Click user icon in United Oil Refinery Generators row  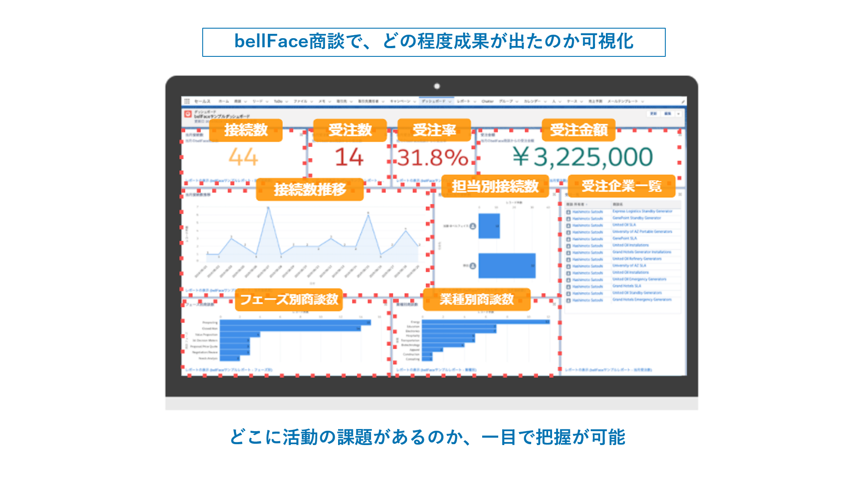[x=569, y=259]
